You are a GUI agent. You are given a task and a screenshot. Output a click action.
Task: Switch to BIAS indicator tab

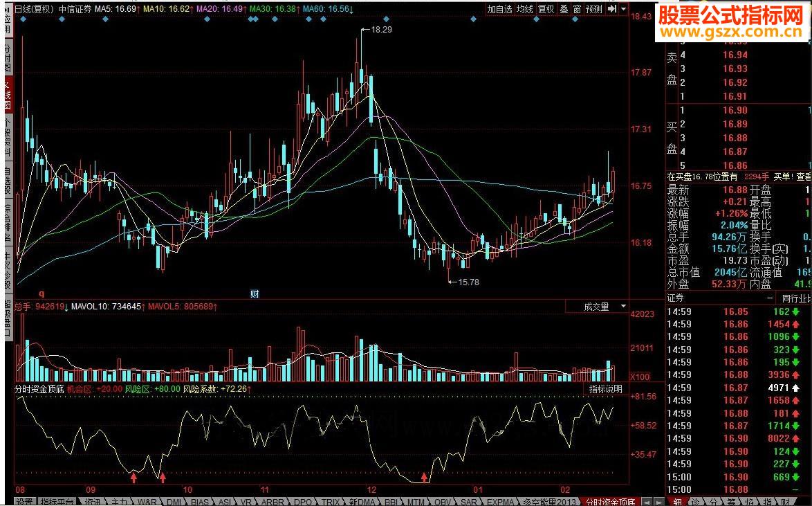[199, 502]
